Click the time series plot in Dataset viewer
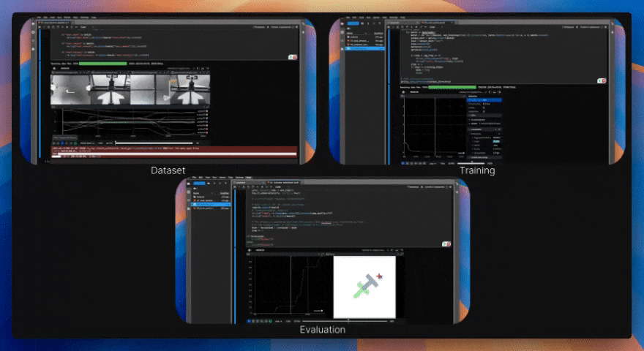 tap(130, 122)
